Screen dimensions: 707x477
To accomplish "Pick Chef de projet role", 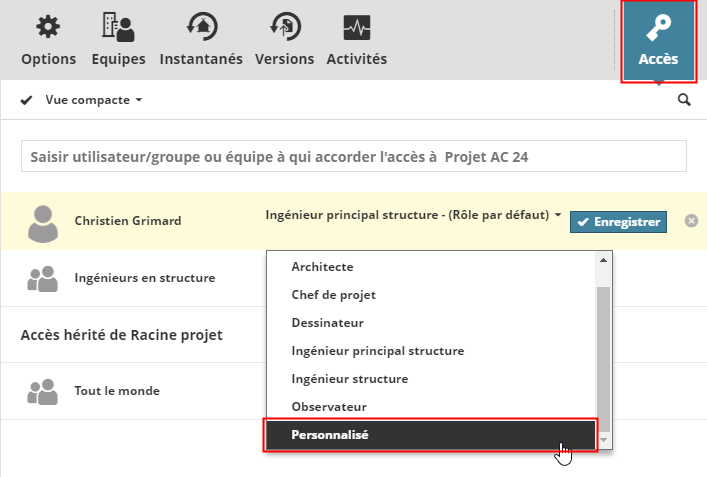I will pyautogui.click(x=333, y=295).
